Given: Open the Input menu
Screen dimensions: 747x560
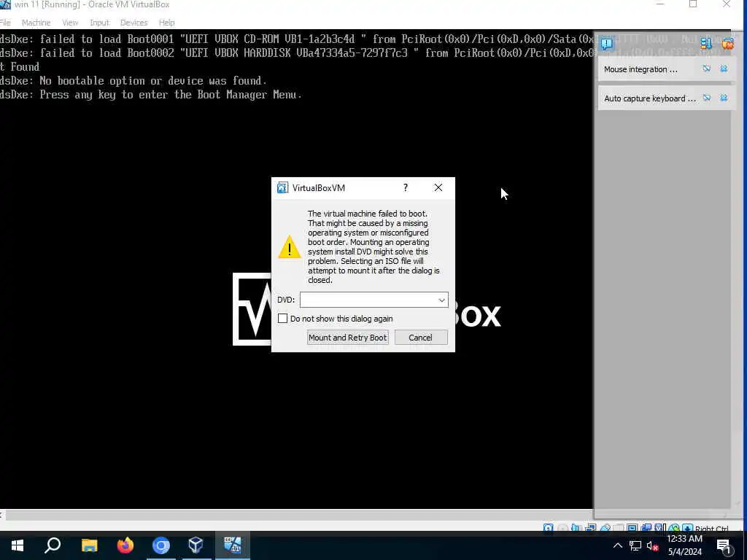Looking at the screenshot, I should pyautogui.click(x=99, y=23).
